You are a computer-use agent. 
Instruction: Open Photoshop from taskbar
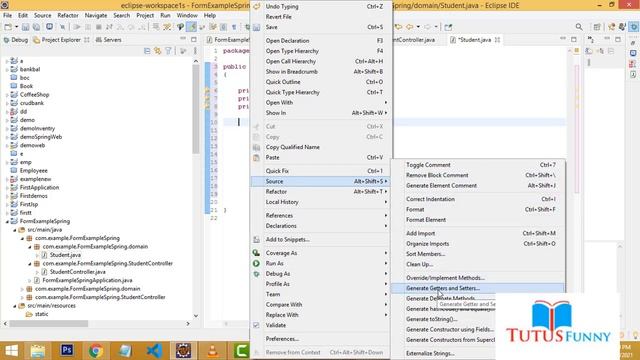tap(67, 351)
